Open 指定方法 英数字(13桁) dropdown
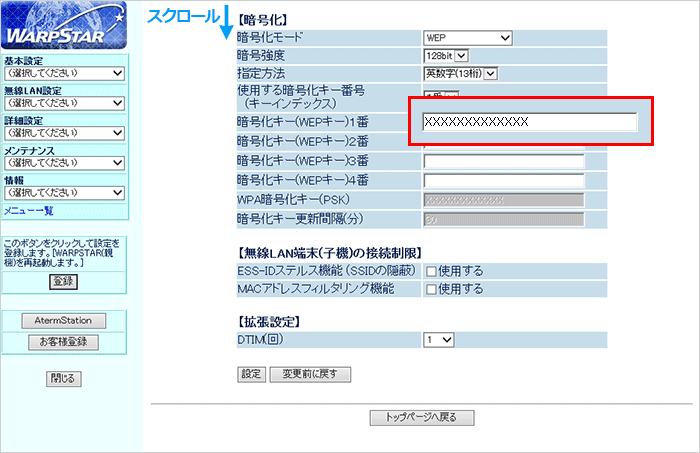Viewport: 700px width, 453px height. click(460, 73)
